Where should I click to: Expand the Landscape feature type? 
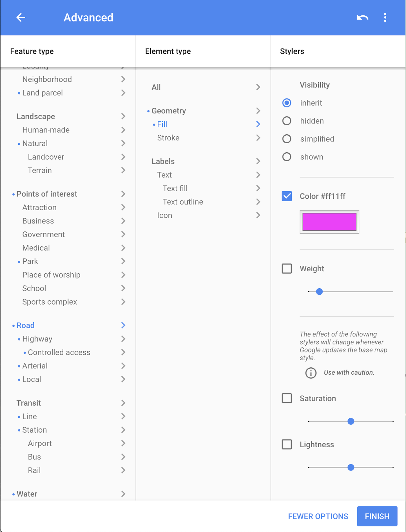pos(36,116)
